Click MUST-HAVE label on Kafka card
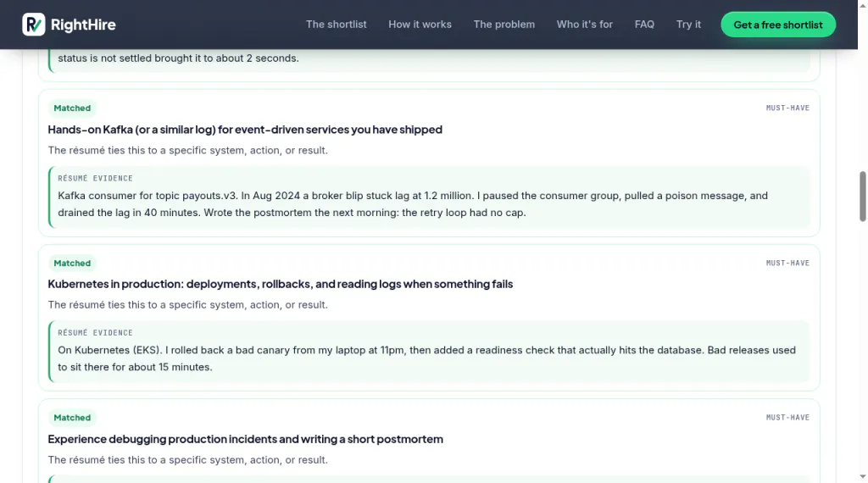 click(787, 108)
